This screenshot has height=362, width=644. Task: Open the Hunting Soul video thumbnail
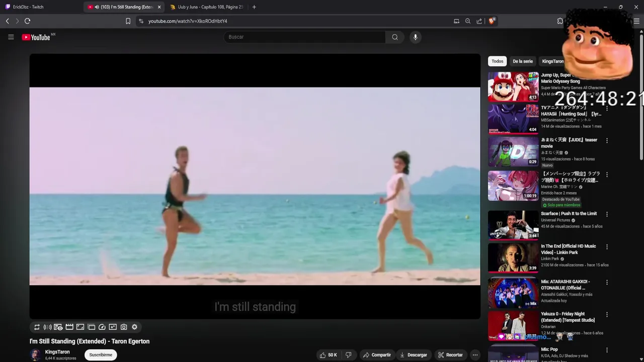click(513, 119)
